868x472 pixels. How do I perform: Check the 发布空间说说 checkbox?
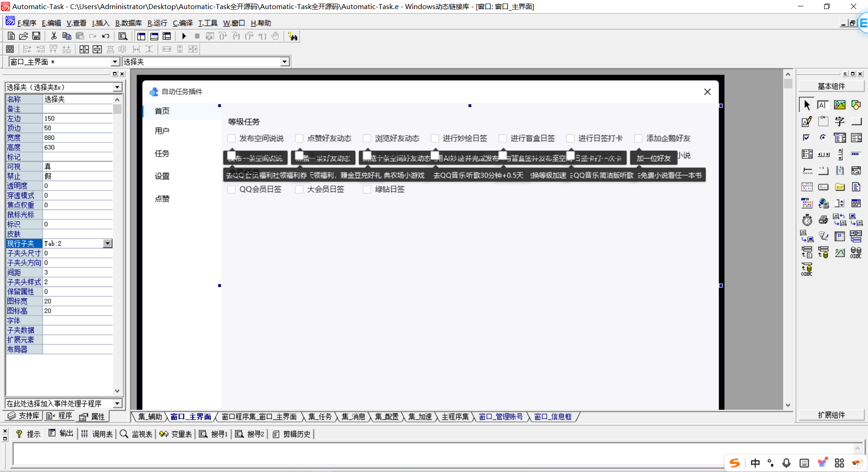click(x=231, y=138)
